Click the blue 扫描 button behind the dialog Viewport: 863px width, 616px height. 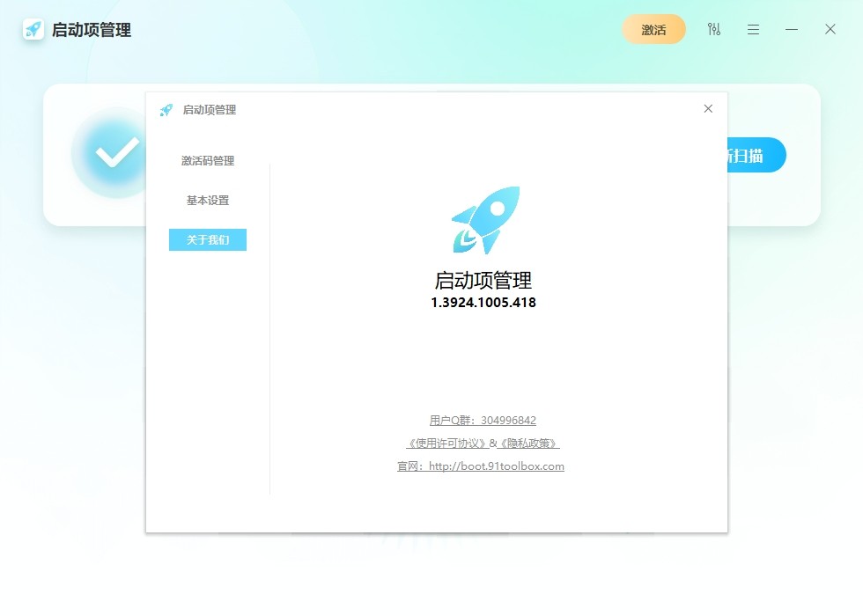[756, 155]
